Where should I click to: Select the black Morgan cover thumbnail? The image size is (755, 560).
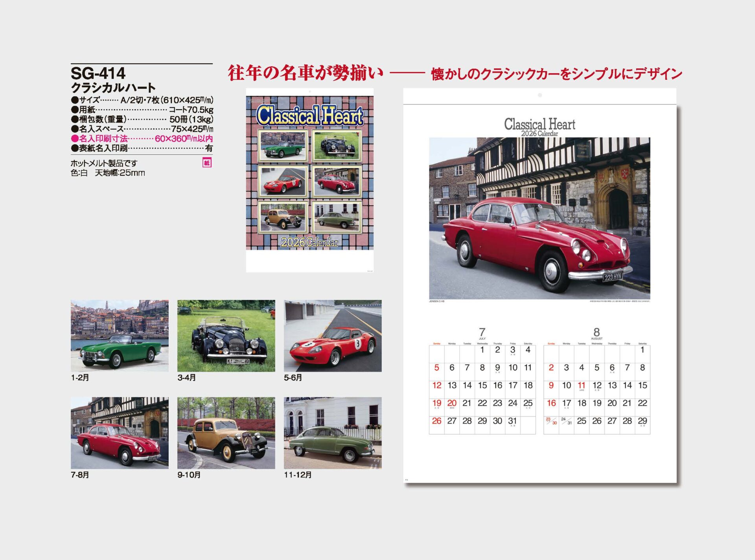[x=337, y=146]
